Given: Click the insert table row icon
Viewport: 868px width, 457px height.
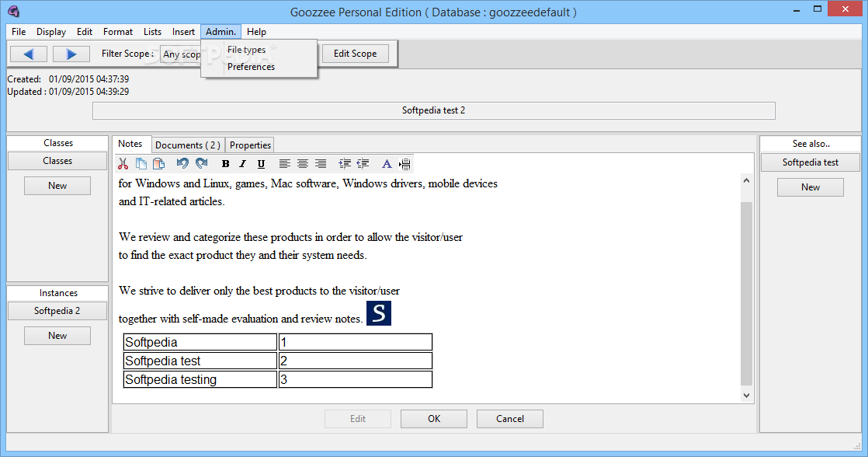Looking at the screenshot, I should tap(404, 164).
